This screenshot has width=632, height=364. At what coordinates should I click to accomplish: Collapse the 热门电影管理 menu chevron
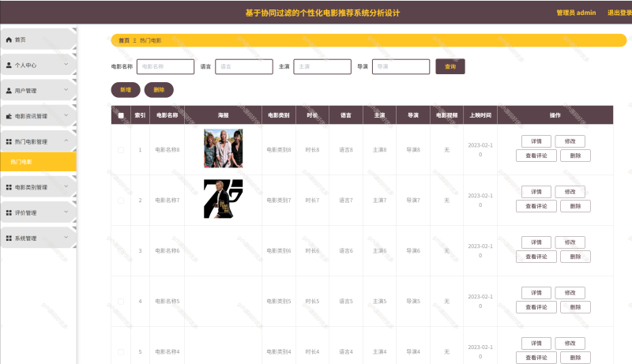click(66, 141)
